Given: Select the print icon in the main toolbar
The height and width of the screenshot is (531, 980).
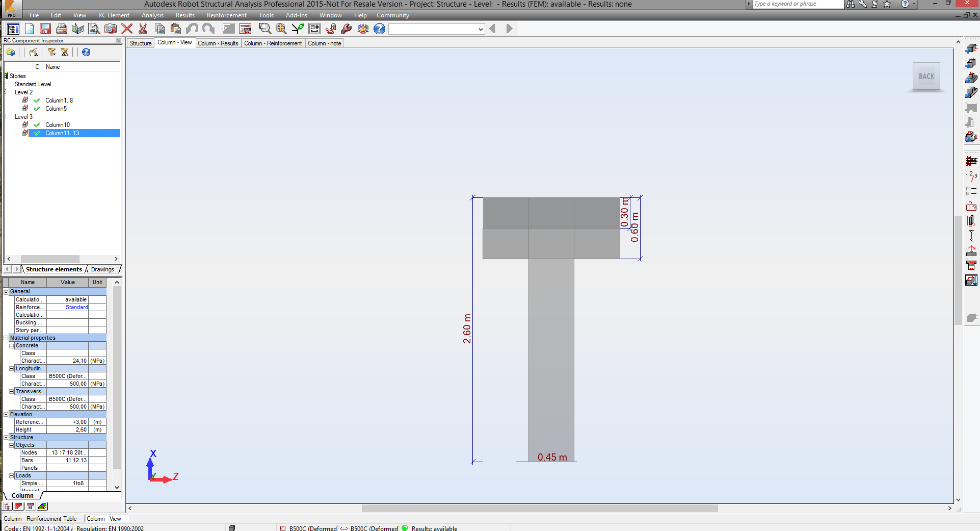Looking at the screenshot, I should (61, 29).
